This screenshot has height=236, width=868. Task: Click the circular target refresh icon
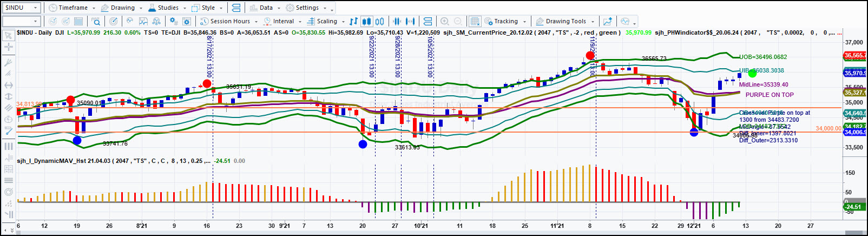coord(113,21)
